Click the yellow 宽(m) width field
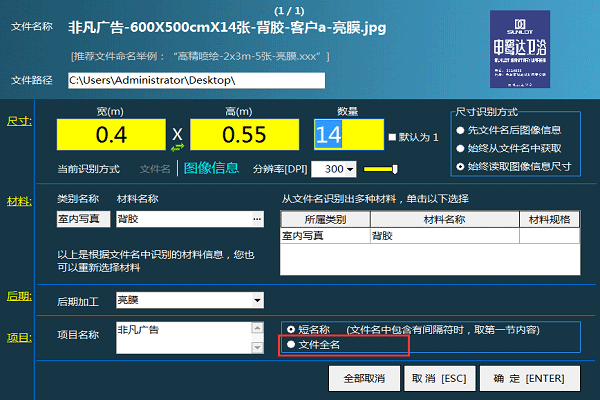Screen dimensions: 600x400 (x=111, y=132)
